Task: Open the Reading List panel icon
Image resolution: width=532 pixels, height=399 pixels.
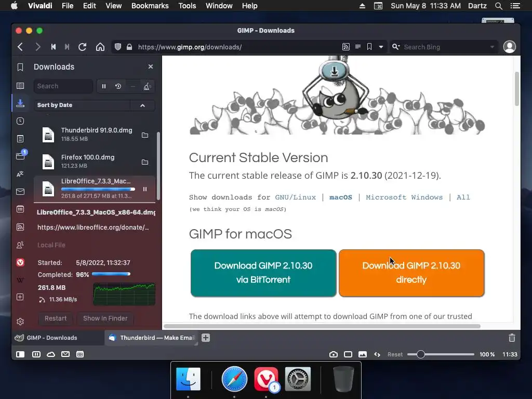Action: 20,86
